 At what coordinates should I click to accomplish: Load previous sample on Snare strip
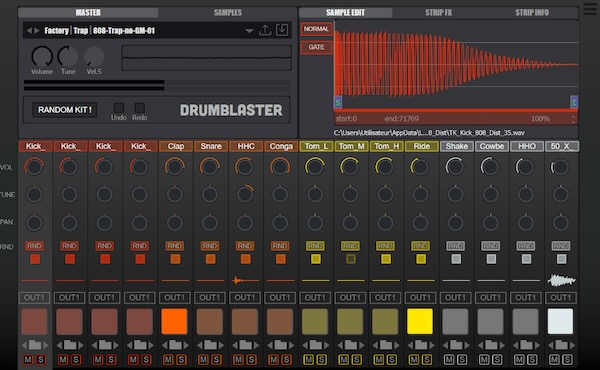[200, 345]
